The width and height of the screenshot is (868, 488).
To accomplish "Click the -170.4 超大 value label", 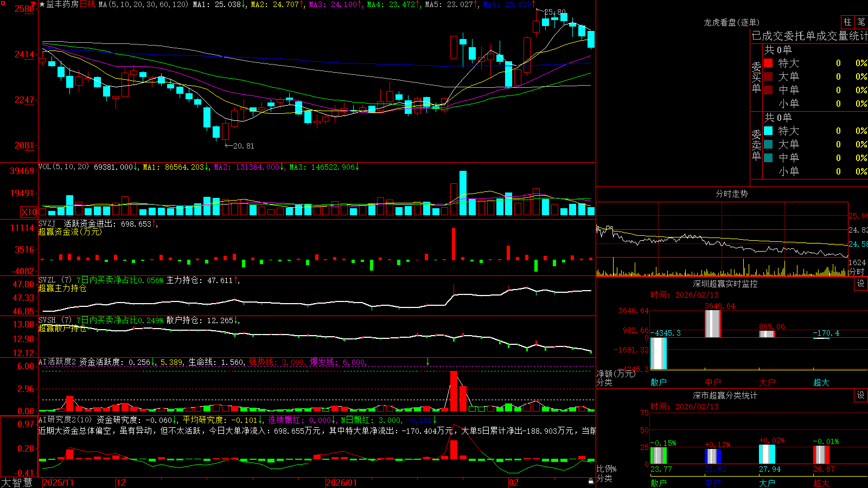I will coord(826,333).
